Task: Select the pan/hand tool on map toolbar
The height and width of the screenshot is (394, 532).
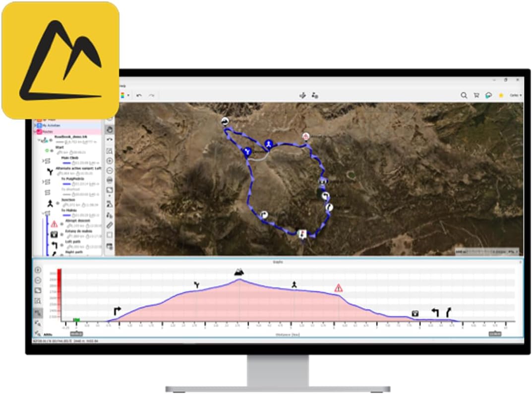Action: pyautogui.click(x=110, y=129)
